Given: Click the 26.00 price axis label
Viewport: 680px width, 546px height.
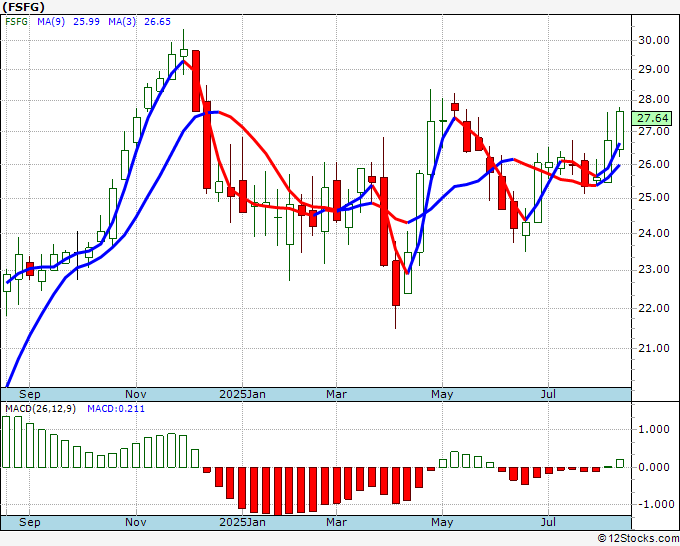Looking at the screenshot, I should 654,164.
